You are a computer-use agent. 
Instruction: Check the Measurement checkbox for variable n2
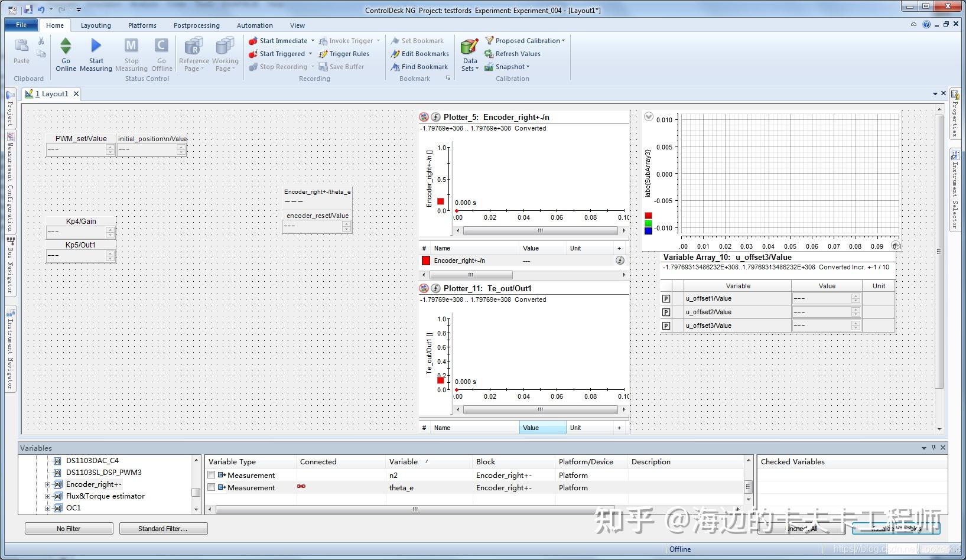[211, 475]
